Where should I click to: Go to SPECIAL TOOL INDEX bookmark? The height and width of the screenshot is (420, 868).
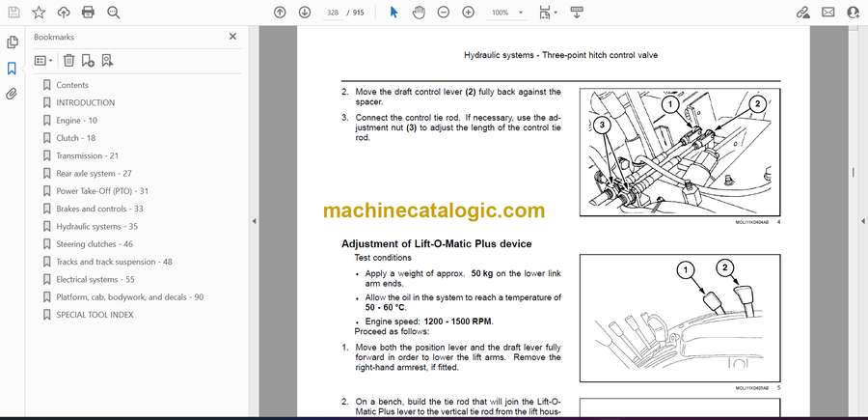(95, 315)
